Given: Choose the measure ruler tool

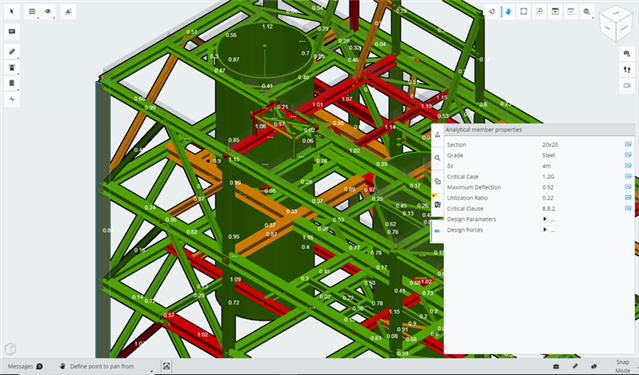Looking at the screenshot, I should click(12, 51).
